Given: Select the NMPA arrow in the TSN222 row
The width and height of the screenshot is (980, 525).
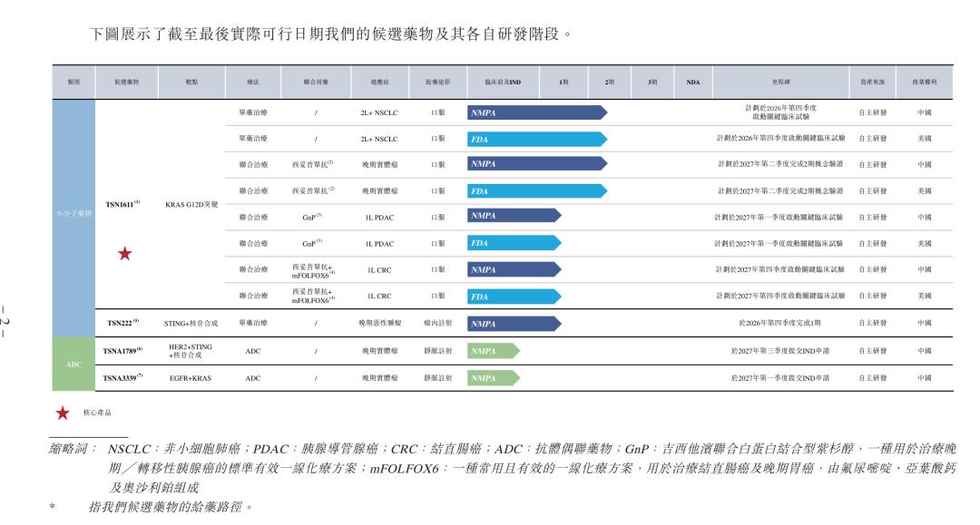Looking at the screenshot, I should tap(514, 324).
